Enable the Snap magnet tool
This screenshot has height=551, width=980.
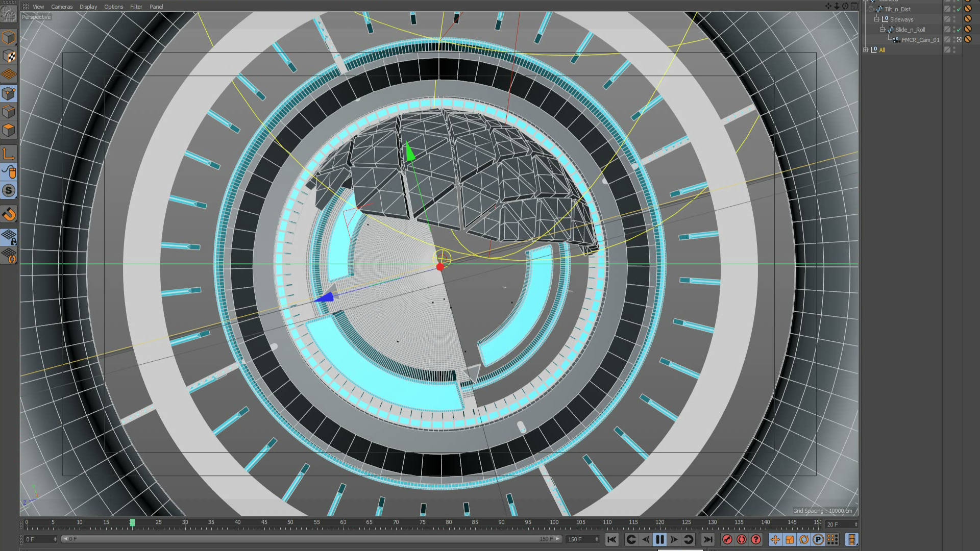(x=9, y=214)
